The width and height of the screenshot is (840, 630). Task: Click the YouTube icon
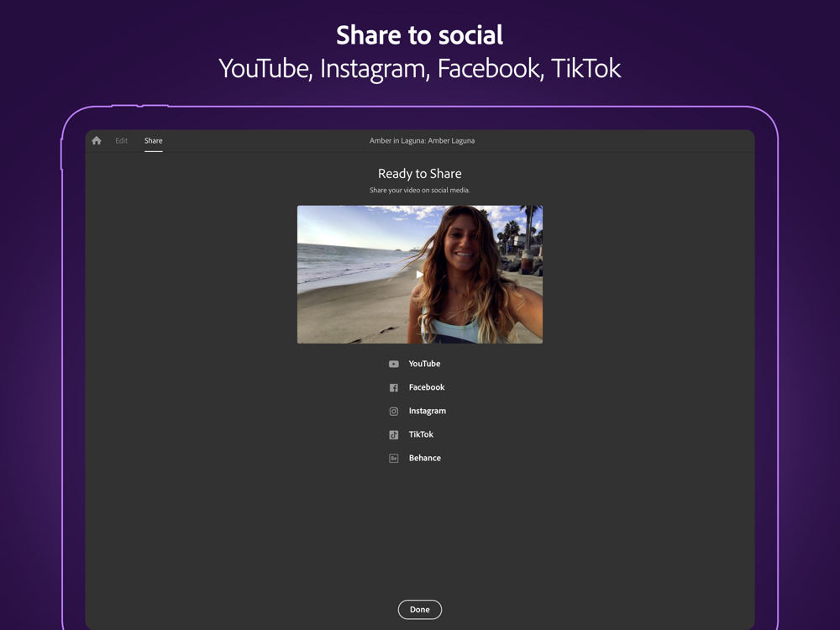pyautogui.click(x=394, y=364)
